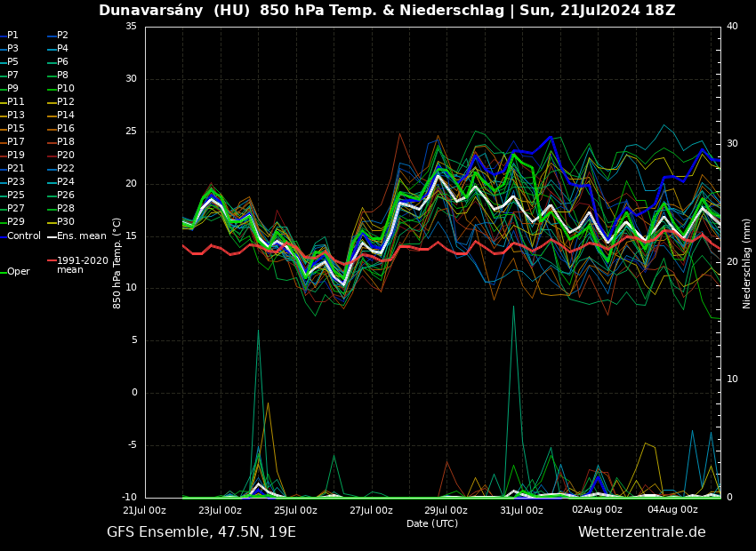Select the P10 legend entry
The image size is (756, 551).
(65, 89)
